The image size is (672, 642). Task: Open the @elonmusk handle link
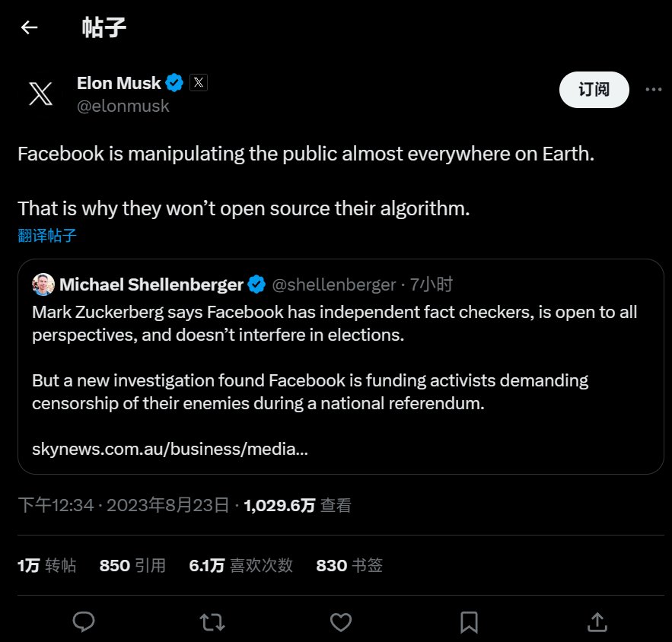[123, 106]
